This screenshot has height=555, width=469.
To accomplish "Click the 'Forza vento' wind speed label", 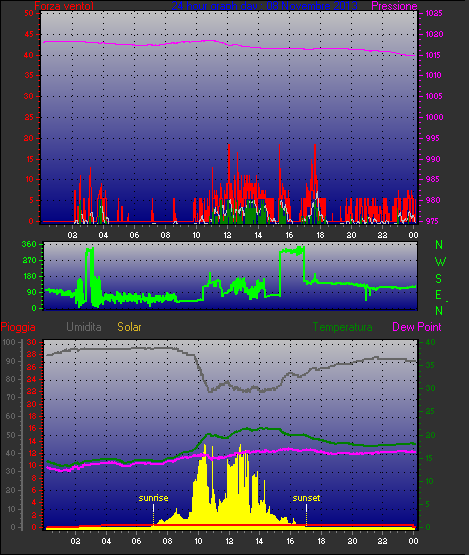I will point(64,6).
